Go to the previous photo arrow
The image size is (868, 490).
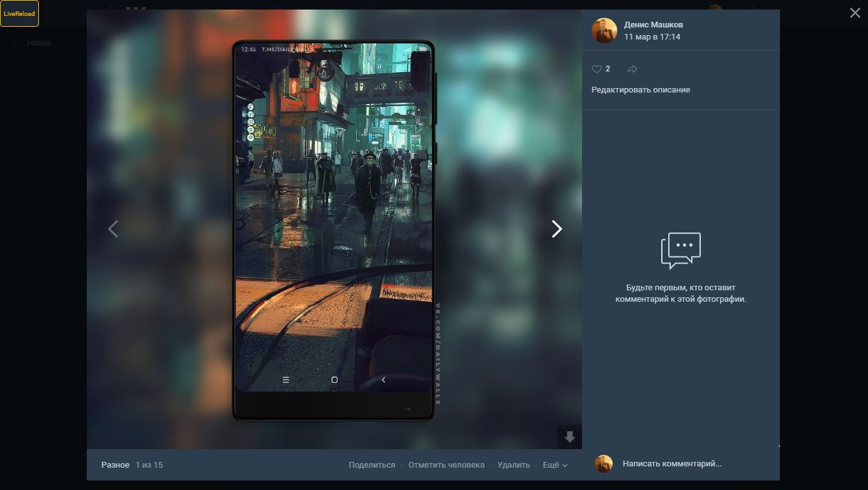[113, 229]
